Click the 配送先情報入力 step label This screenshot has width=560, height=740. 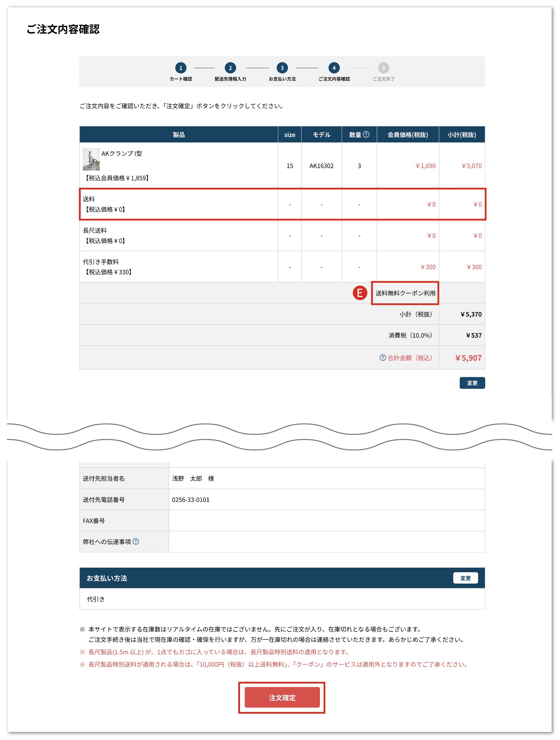[230, 79]
